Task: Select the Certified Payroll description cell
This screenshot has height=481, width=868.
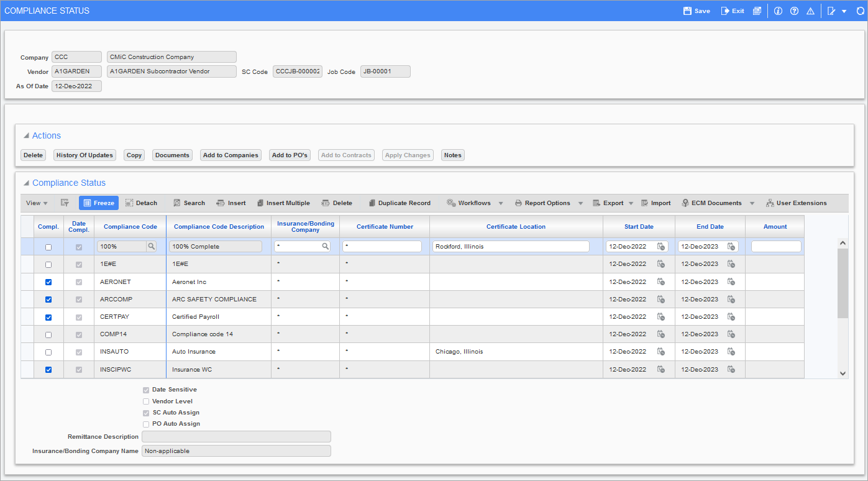Action: pos(219,317)
